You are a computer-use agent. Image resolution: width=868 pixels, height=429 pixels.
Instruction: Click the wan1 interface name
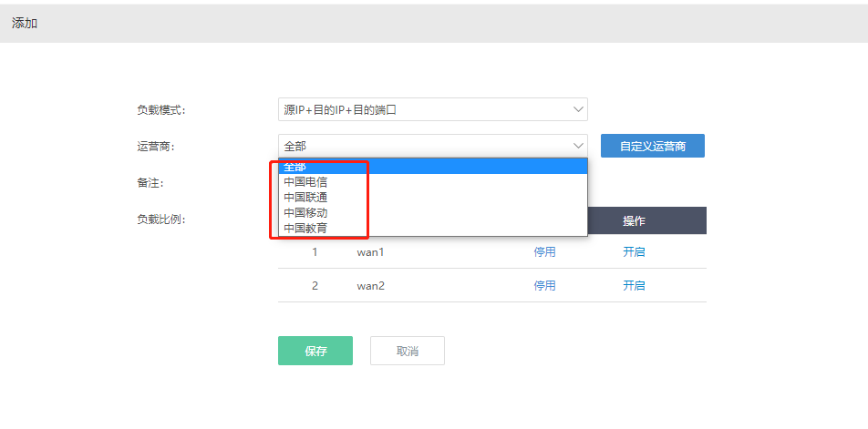[x=370, y=252]
